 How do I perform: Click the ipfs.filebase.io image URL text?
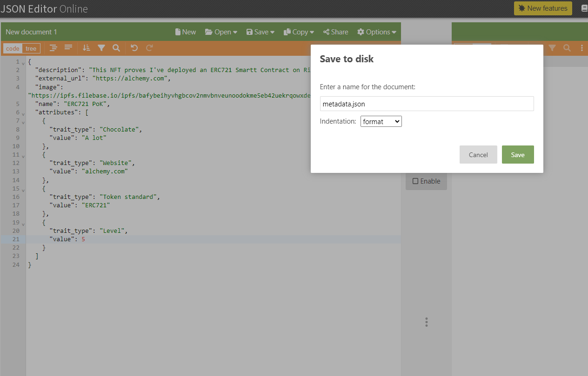169,95
